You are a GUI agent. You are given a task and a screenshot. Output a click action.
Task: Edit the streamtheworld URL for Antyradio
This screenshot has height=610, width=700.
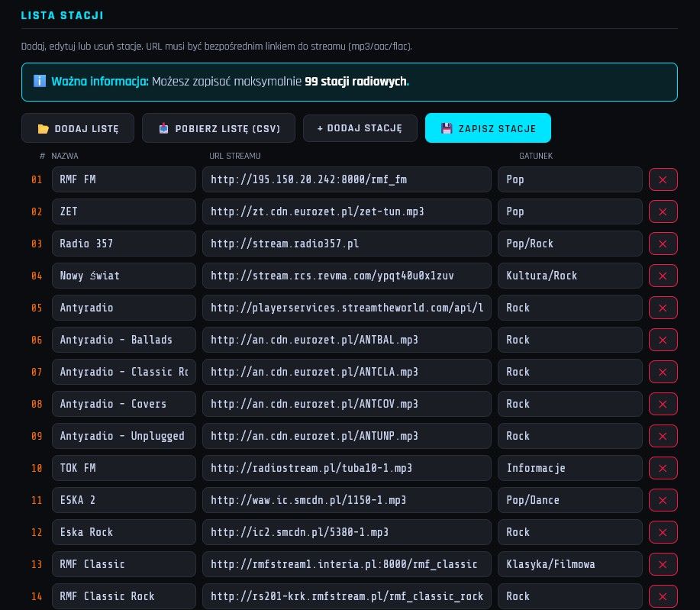tap(347, 308)
